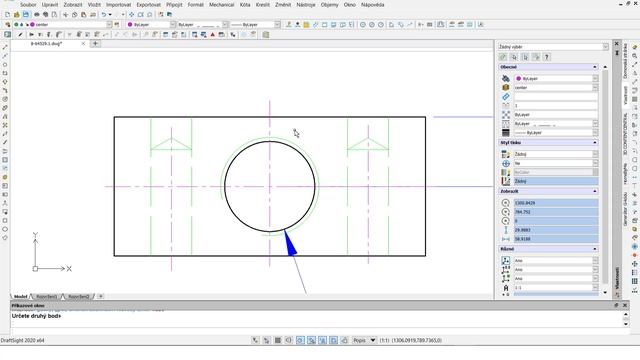Click the Undo arrow icon
The height and width of the screenshot is (360, 640).
coord(104,15)
